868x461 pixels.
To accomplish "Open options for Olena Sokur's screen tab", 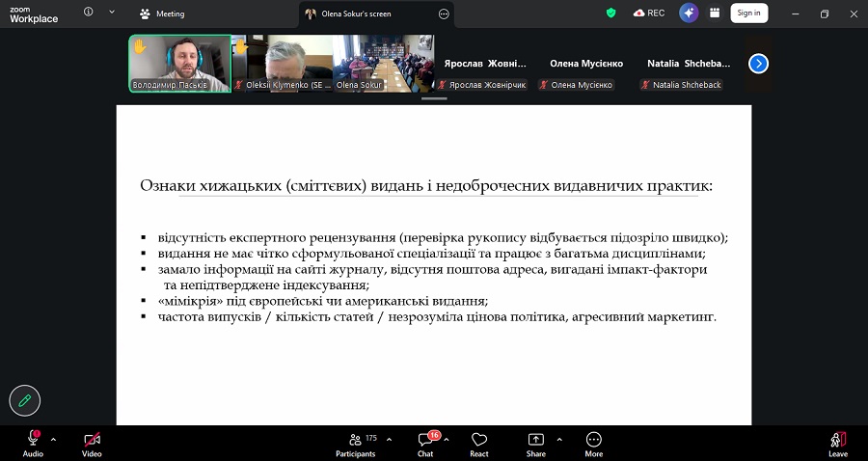I will coord(444,14).
